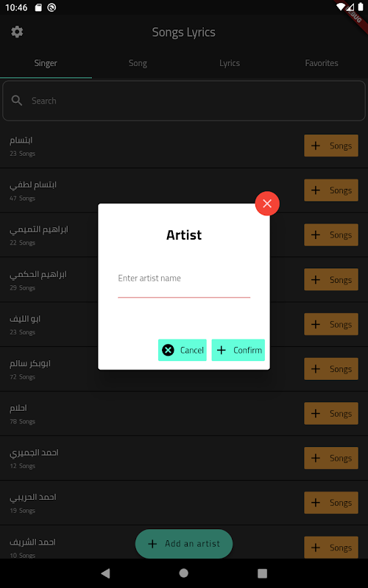The image size is (368, 588).
Task: Open the Lyrics tab
Action: 230,63
